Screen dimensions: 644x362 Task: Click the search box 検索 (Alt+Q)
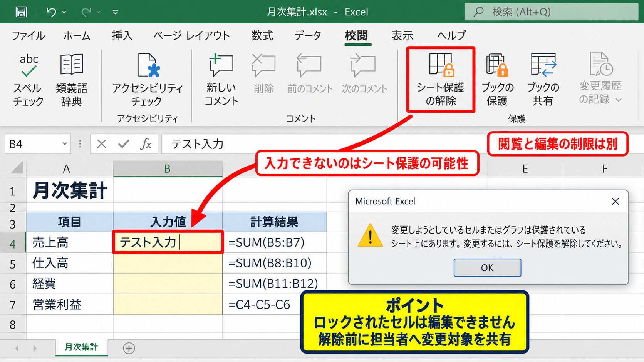551,12
